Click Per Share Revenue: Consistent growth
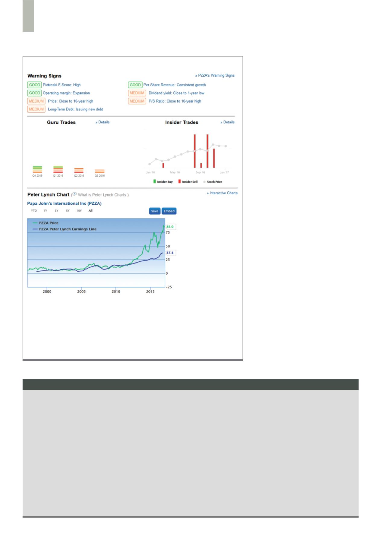The width and height of the screenshot is (392, 555). 175,85
